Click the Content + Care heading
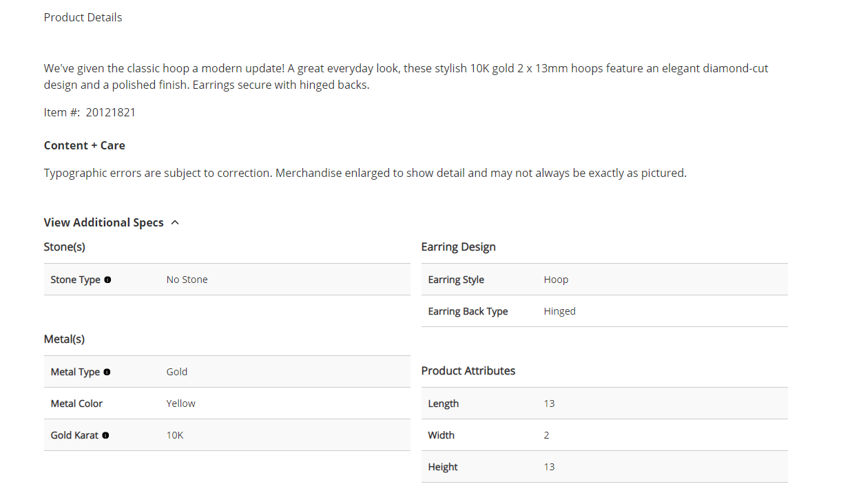The image size is (852, 504). (x=84, y=145)
